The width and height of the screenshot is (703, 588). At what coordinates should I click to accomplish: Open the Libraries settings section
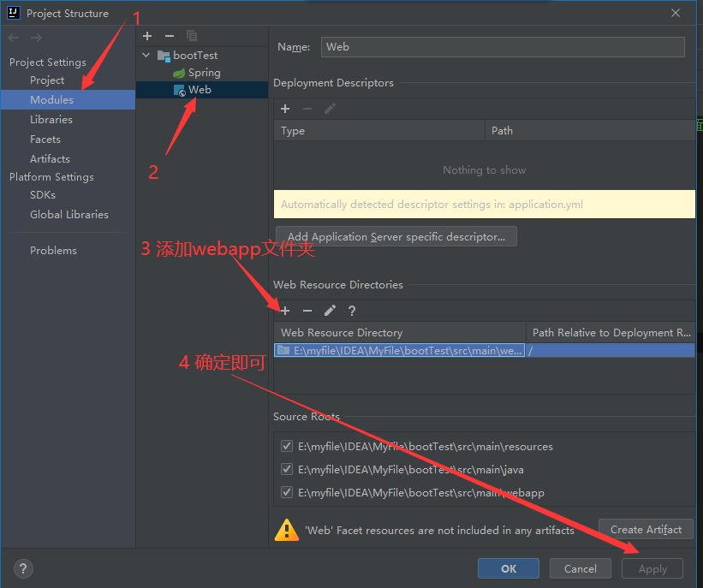point(51,120)
